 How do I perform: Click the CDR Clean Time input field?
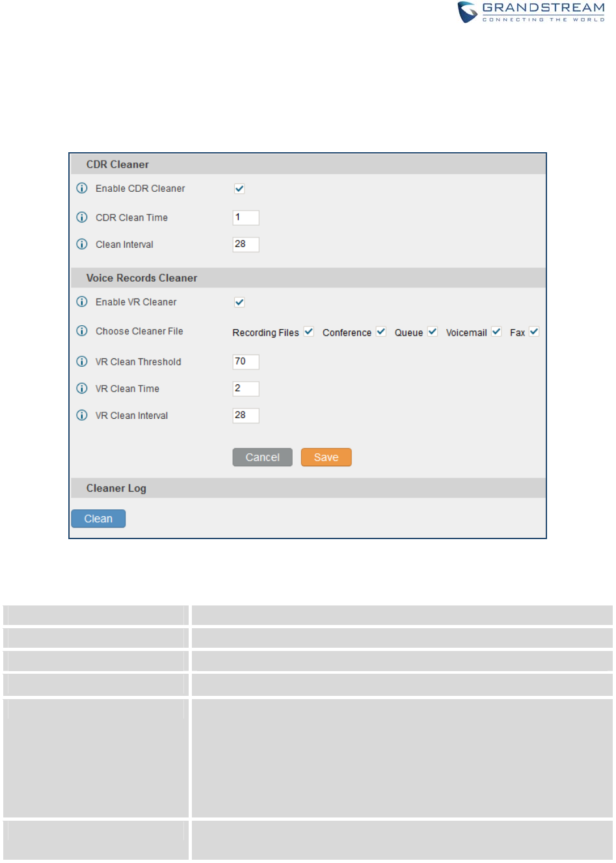pos(246,218)
